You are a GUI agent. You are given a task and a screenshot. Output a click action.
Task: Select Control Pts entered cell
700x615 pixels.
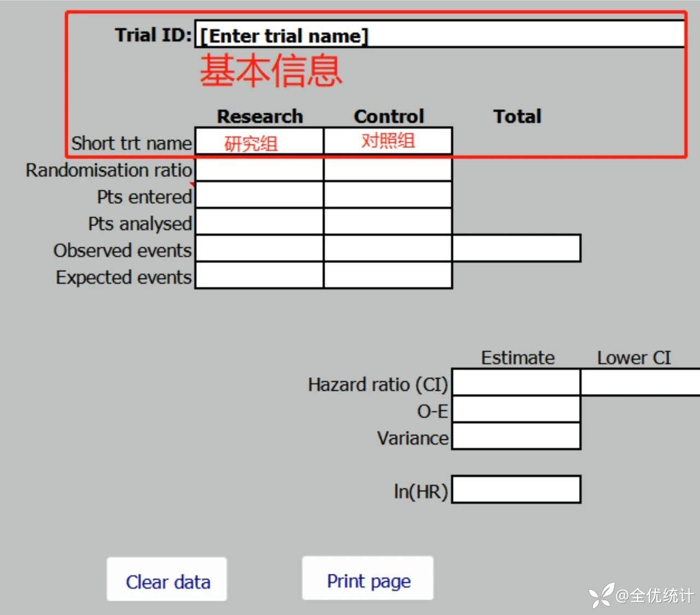388,195
